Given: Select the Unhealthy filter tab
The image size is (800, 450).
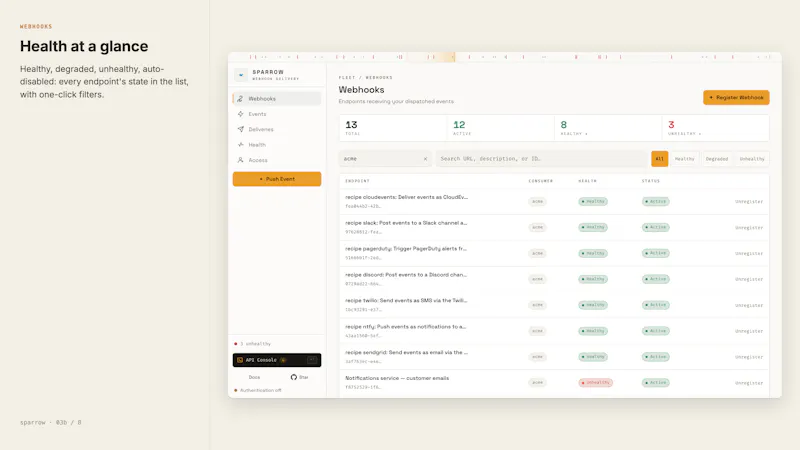Looking at the screenshot, I should pyautogui.click(x=752, y=159).
